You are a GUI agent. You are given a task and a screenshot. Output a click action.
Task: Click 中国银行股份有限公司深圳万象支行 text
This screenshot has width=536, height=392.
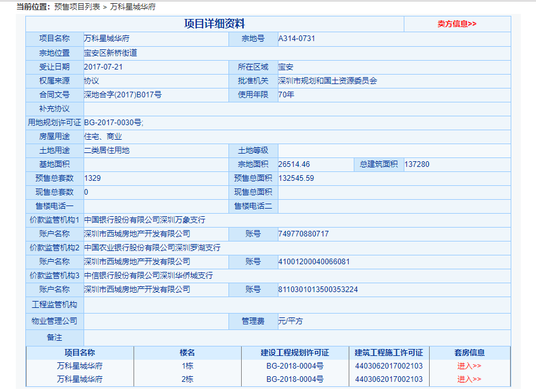click(144, 220)
